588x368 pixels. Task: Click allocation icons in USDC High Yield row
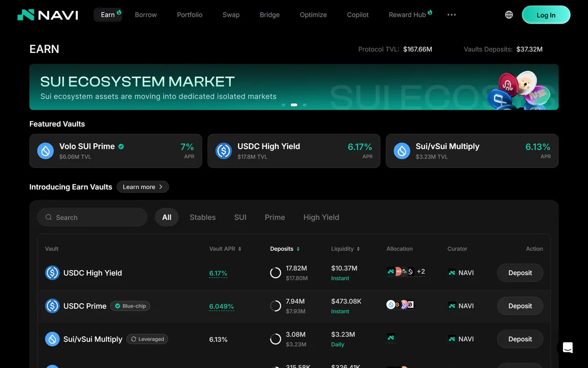[406, 271]
